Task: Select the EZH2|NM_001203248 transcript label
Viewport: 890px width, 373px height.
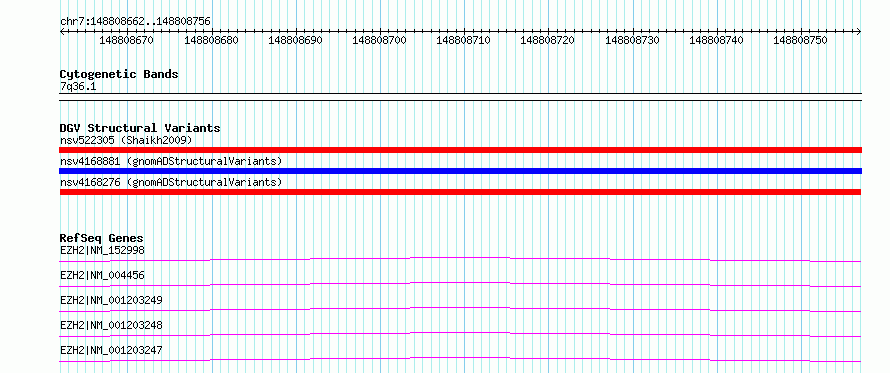Action: coord(111,325)
